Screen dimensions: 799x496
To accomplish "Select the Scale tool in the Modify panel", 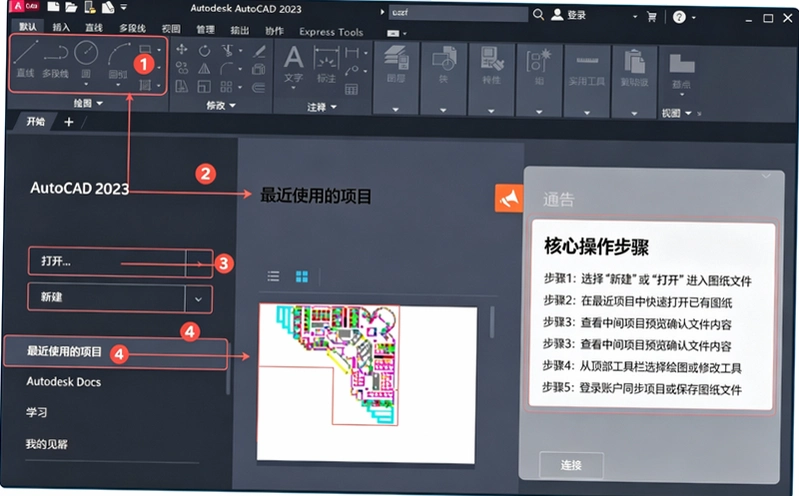I will [204, 87].
